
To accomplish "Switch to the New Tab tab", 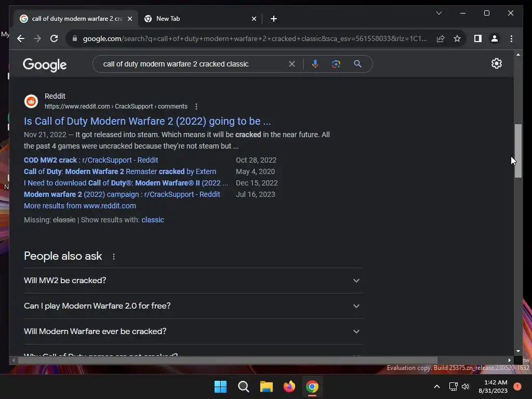I will 200,19.
